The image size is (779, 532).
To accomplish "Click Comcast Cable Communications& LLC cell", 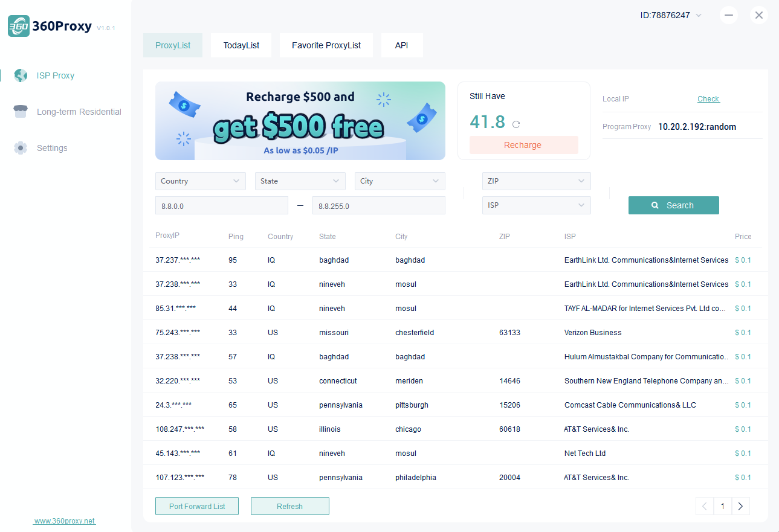I will [x=630, y=405].
